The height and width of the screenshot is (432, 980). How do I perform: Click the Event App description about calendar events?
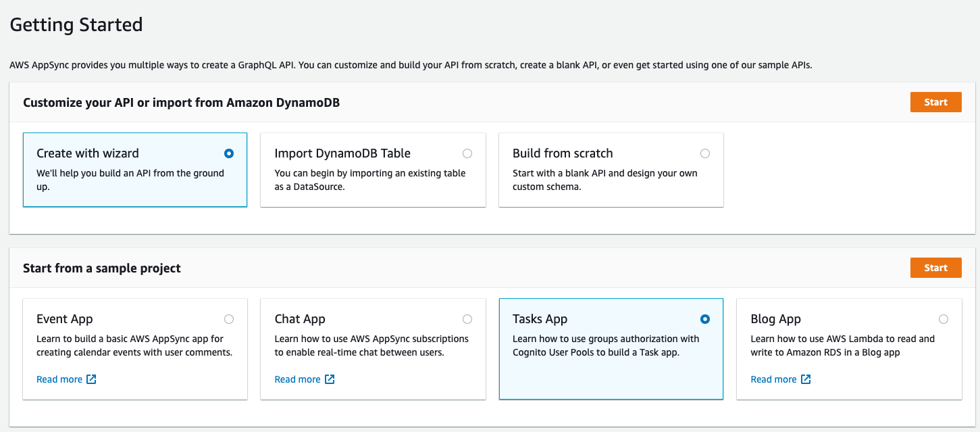[x=134, y=345]
